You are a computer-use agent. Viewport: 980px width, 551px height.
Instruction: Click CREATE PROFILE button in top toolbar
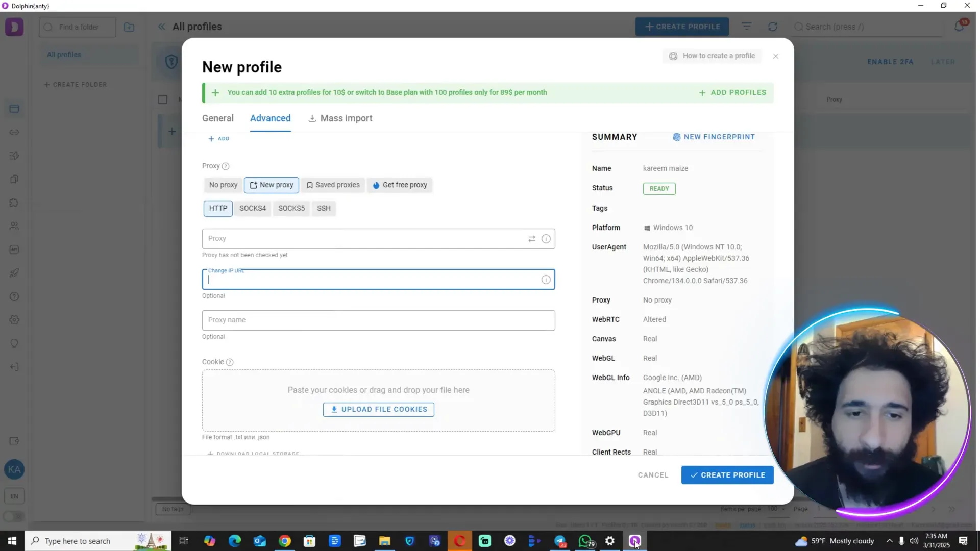682,27
